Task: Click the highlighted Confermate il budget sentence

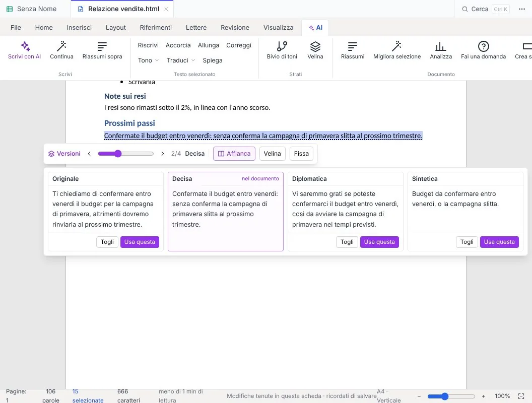Action: 263,136
